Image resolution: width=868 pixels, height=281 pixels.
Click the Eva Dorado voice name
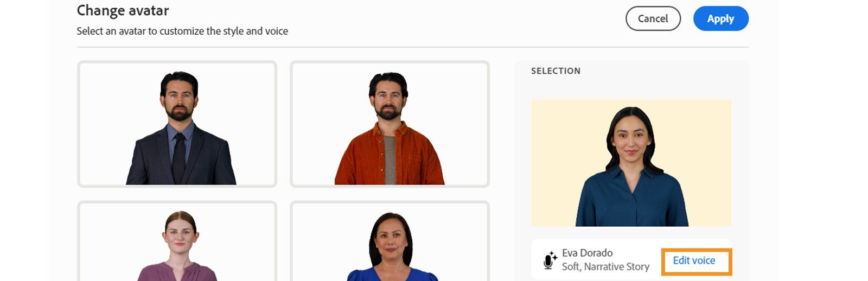click(x=587, y=253)
